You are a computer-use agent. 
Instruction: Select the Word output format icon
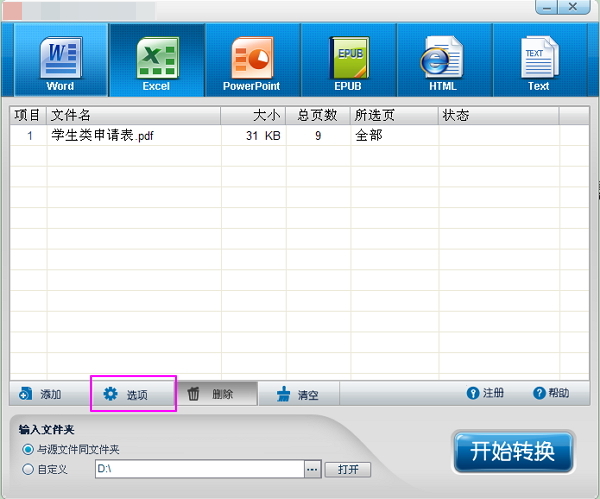pyautogui.click(x=61, y=60)
